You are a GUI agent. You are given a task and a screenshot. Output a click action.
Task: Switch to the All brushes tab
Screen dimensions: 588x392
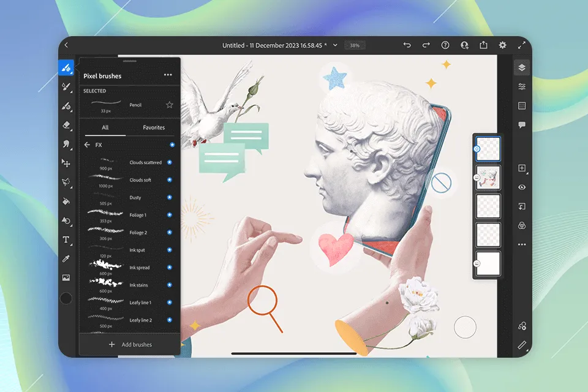(x=105, y=127)
